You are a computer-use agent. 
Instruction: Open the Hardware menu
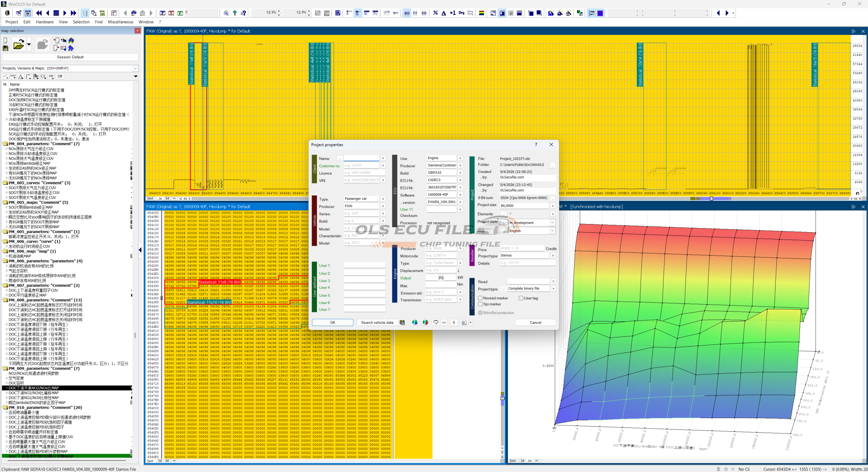tap(45, 22)
